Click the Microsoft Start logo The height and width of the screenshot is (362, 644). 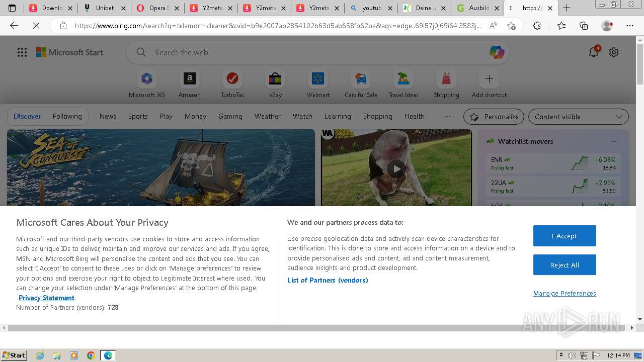click(x=69, y=52)
